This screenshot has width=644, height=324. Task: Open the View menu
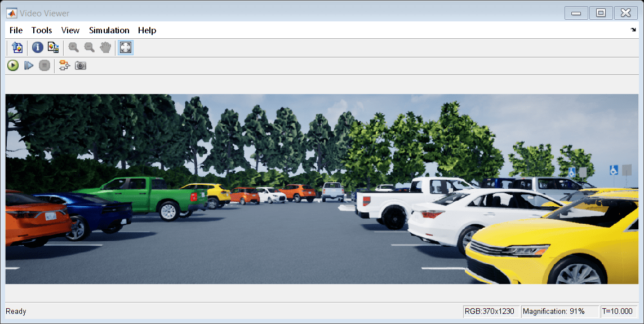coord(70,30)
